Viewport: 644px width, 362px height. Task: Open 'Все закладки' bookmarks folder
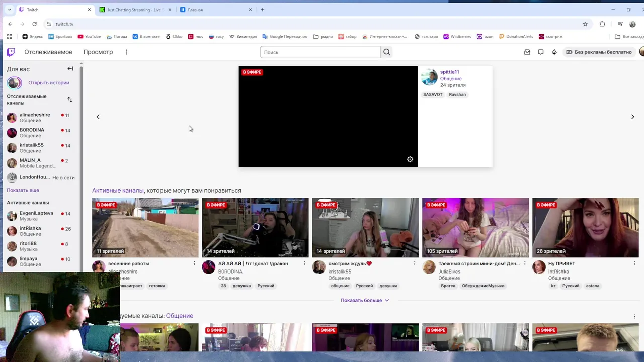pyautogui.click(x=629, y=36)
